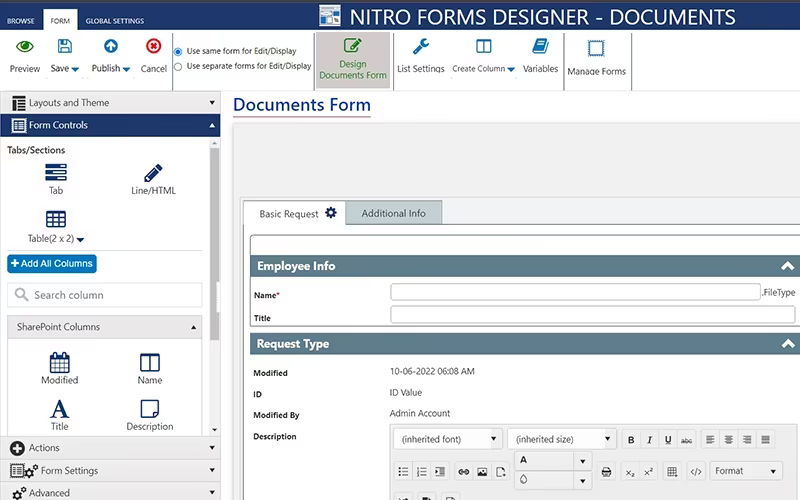This screenshot has width=800, height=500.
Task: Collapse the Employee Info section
Action: click(787, 266)
